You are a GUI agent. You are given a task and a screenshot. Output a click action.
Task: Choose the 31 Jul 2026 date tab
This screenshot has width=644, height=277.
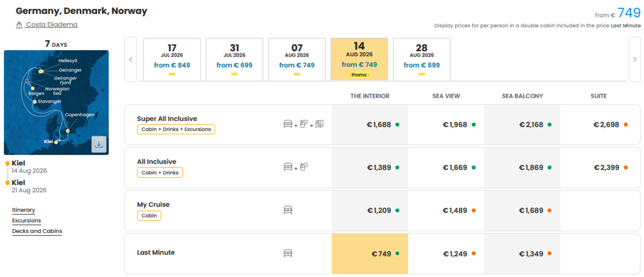click(x=235, y=59)
